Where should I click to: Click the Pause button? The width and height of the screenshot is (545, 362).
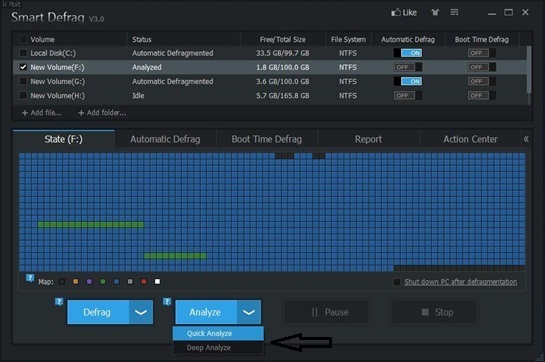326,312
